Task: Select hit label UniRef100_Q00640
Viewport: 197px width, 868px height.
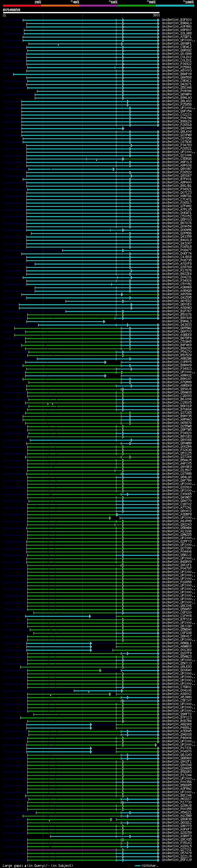Action: 177,670
